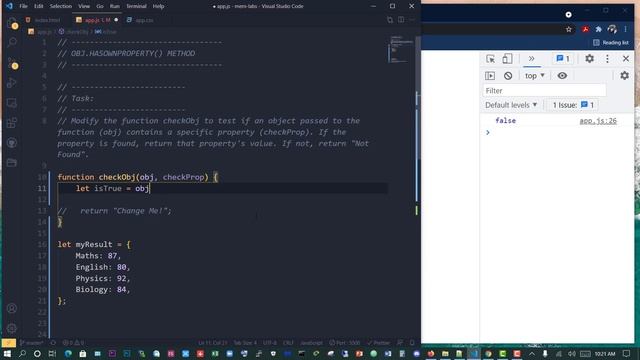Open the Chrome extensions puzzle icon
This screenshot has height=360, width=640.
598,29
